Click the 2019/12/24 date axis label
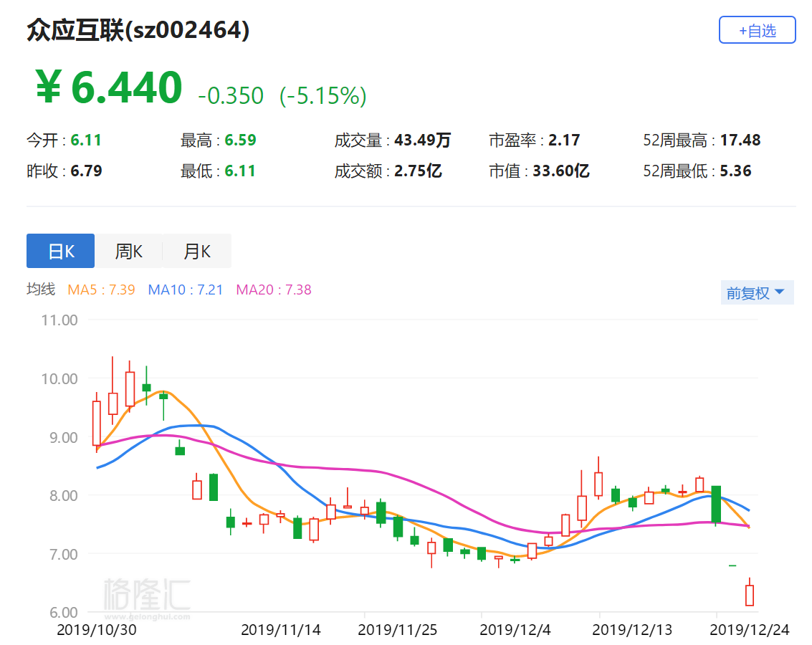Image resolution: width=812 pixels, height=645 pixels. [749, 629]
